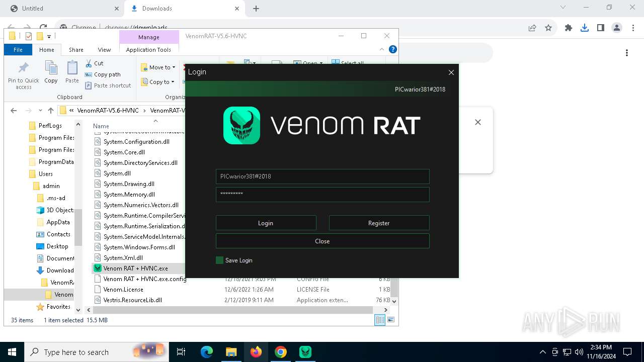Open Windows Start menu
Viewport: 644px width, 362px height.
(12, 352)
